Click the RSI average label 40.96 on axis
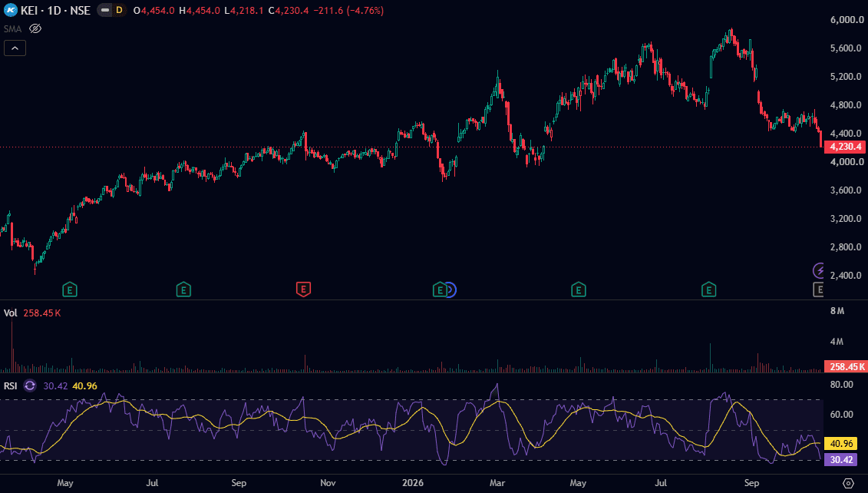 [841, 444]
